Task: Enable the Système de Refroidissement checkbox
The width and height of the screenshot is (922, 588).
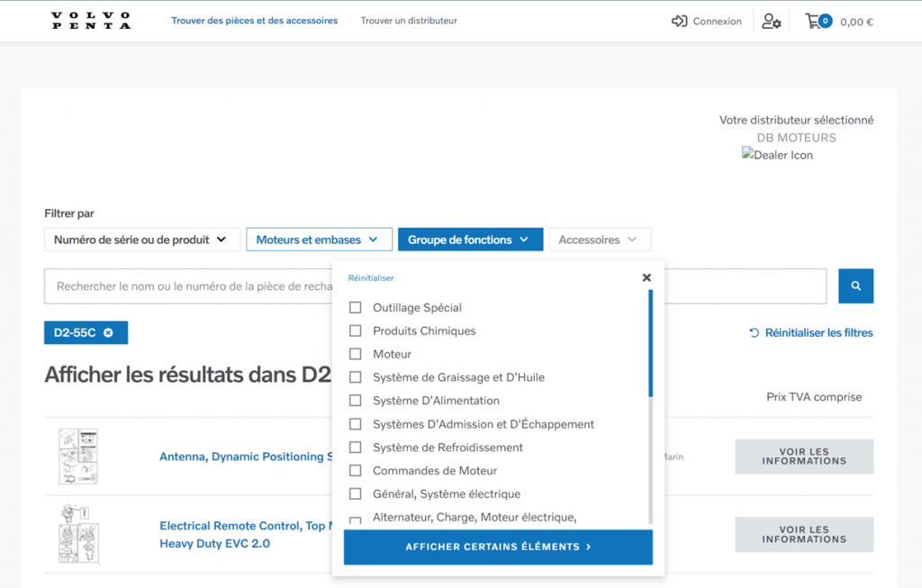Action: [356, 448]
